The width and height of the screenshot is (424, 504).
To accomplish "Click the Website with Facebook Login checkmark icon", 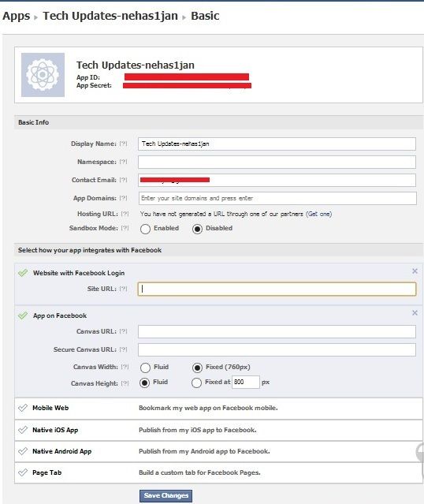I will point(23,273).
